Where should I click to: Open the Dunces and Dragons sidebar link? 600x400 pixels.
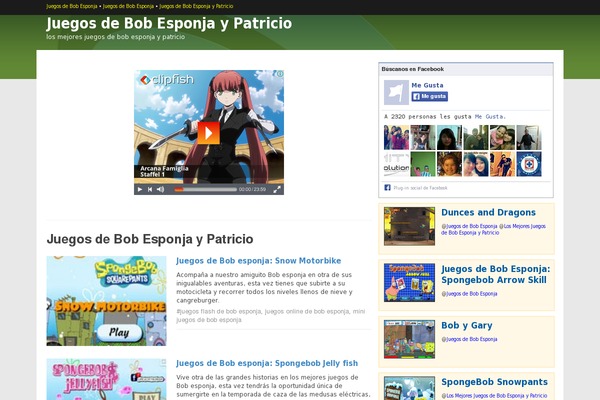(488, 212)
